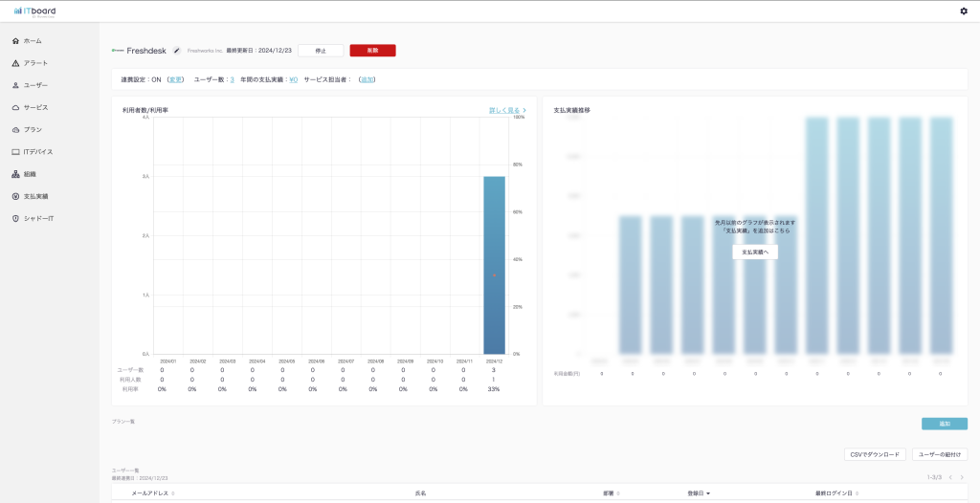980x503 pixels.
Task: Click the アラート warning triangle icon
Action: coord(15,63)
